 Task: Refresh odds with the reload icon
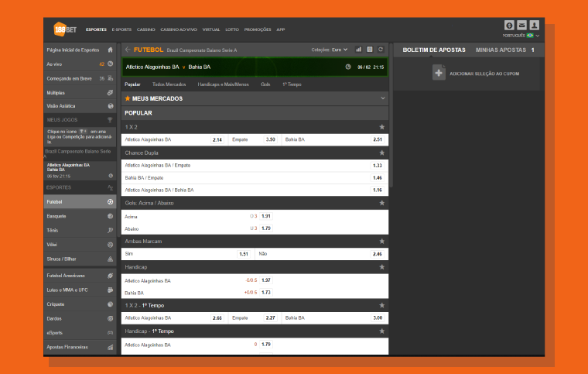pos(381,50)
